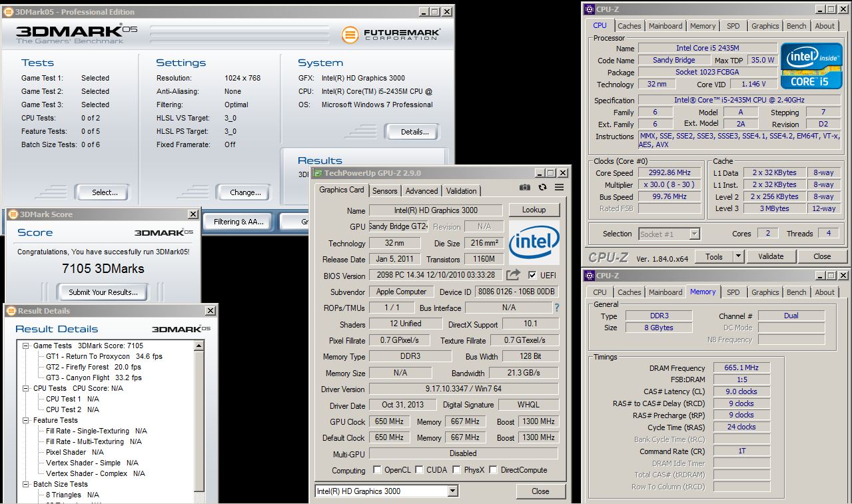Click the Change... settings button

245,192
